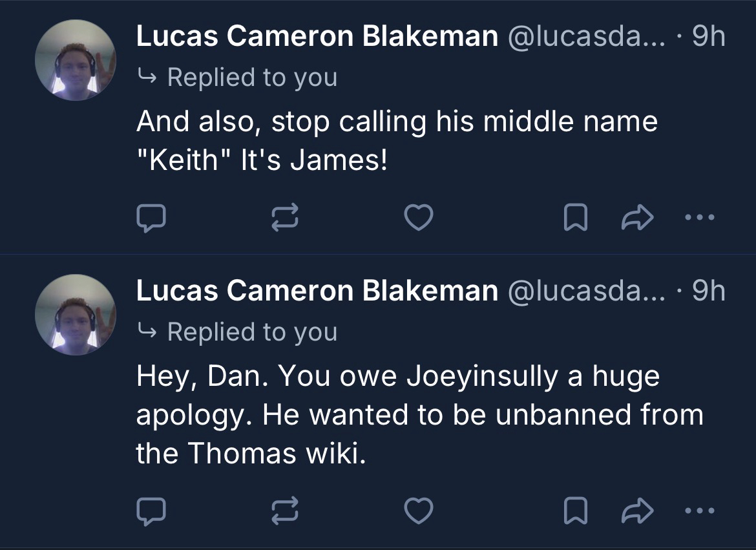Reply to the "Keith" middle name post

151,218
